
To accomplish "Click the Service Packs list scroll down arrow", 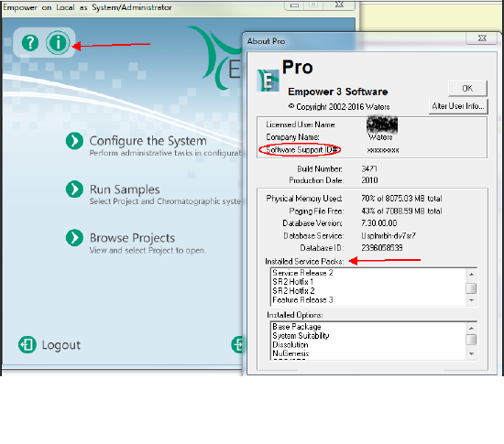I will pos(471,300).
